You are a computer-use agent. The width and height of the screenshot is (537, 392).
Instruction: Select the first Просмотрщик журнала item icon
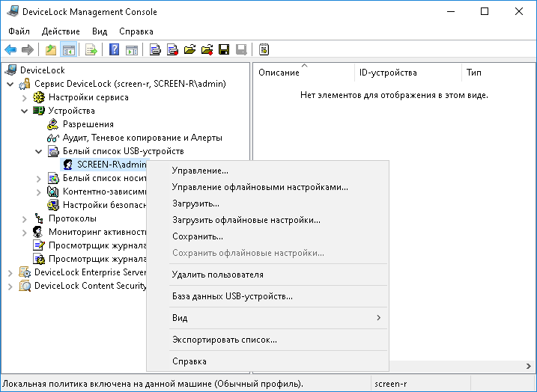pos(39,245)
